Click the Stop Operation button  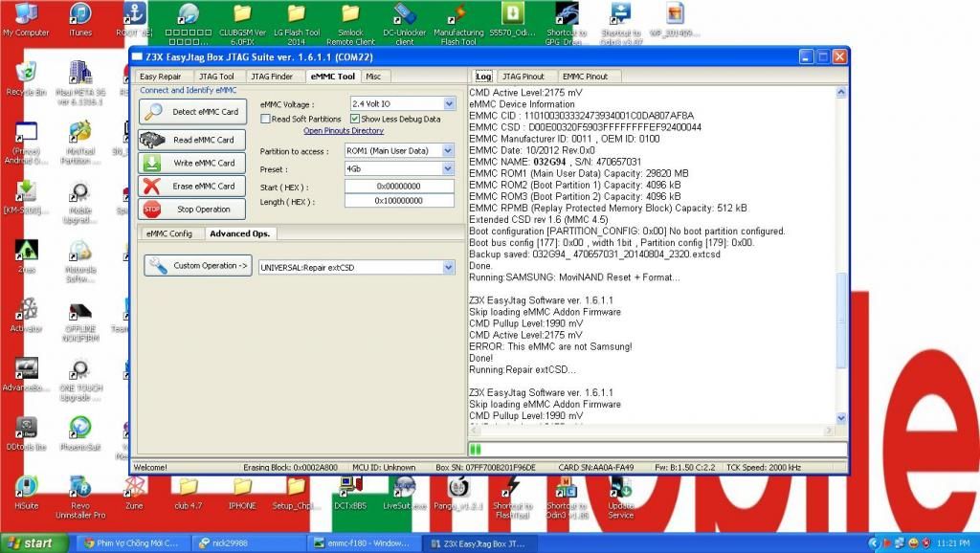[191, 209]
